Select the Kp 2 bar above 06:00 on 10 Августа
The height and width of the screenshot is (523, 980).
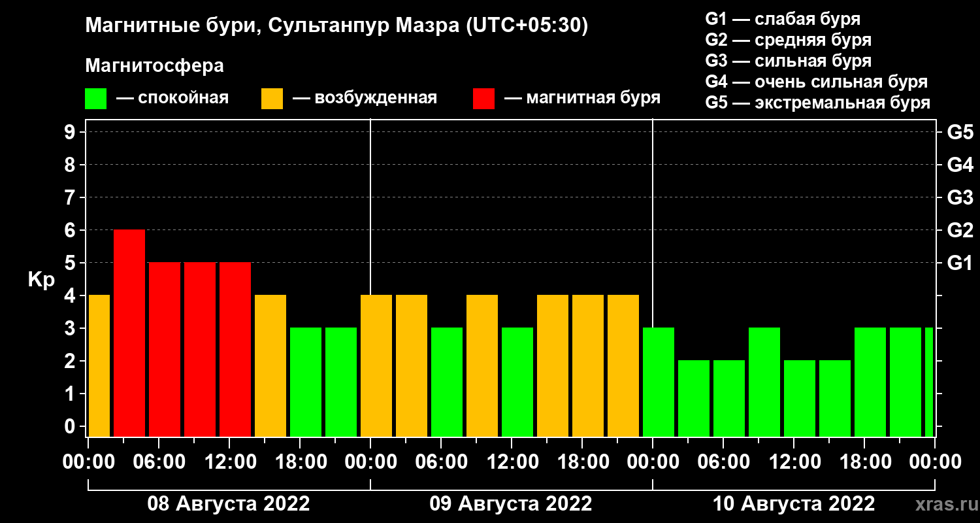point(729,398)
